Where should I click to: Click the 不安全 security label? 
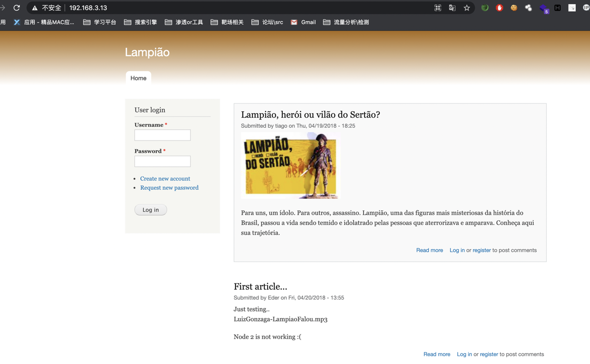(52, 8)
